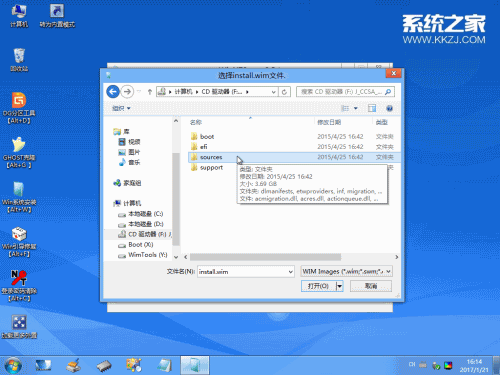Expand path arrow after Computer segment
The image size is (500, 375).
pos(197,92)
